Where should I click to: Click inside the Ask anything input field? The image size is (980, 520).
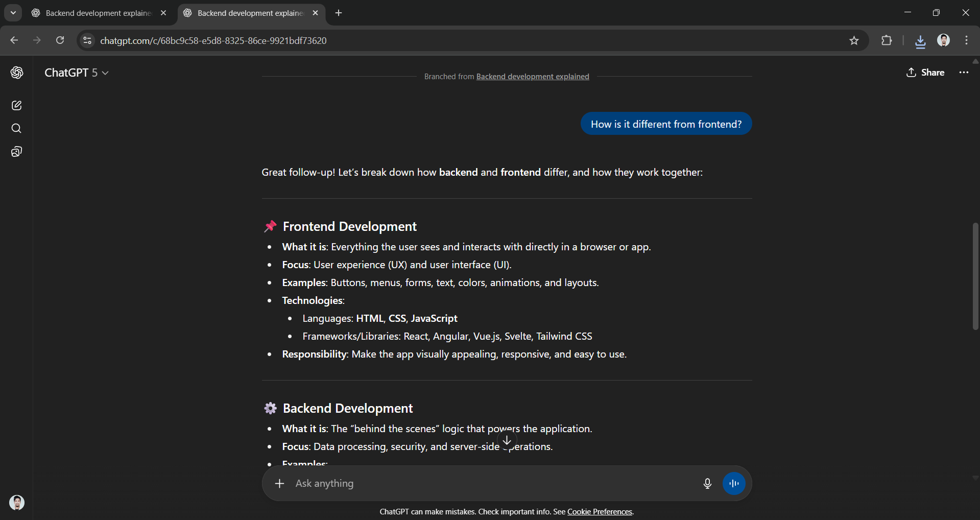point(460,483)
